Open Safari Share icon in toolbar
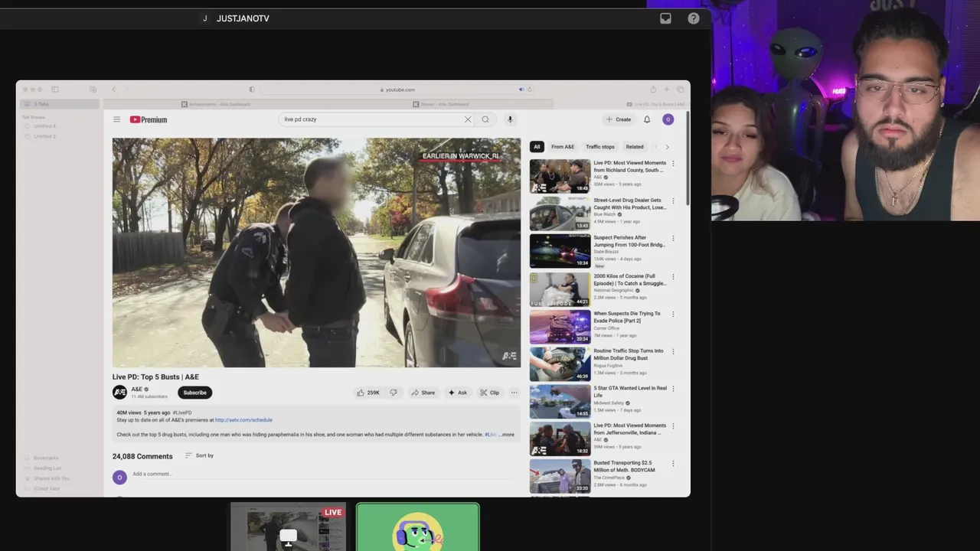 (653, 90)
